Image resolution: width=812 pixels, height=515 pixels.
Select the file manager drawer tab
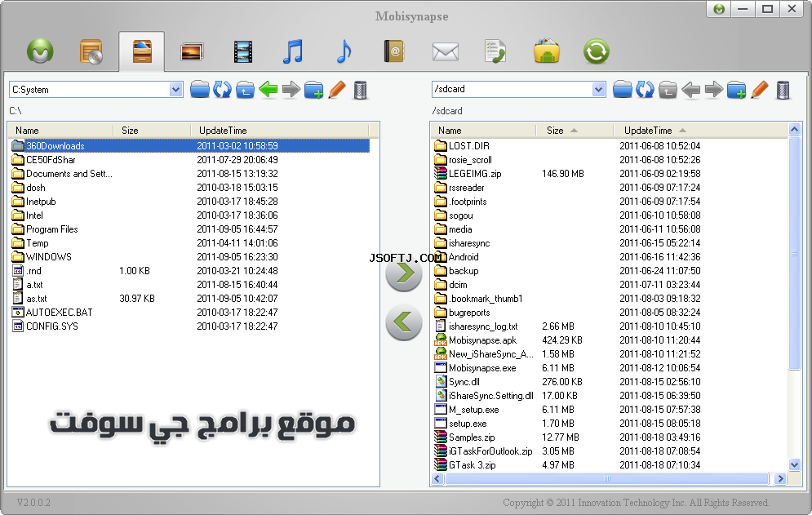tap(142, 51)
